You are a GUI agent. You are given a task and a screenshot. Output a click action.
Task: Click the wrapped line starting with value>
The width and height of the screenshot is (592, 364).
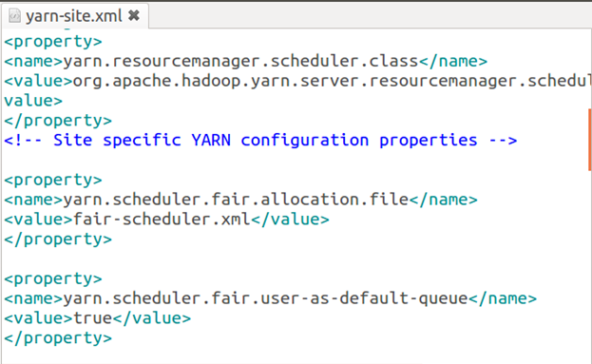(33, 101)
